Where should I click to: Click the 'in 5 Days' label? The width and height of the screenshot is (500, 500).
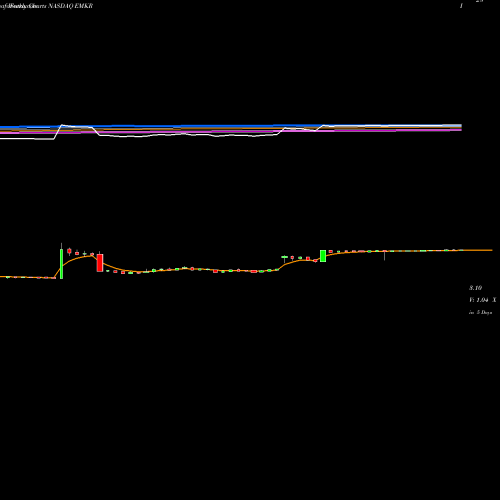tap(480, 312)
